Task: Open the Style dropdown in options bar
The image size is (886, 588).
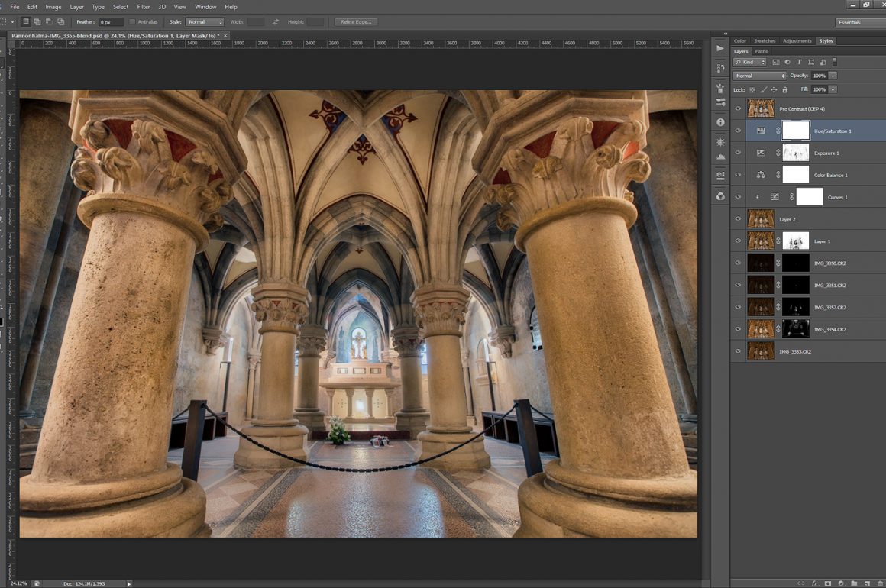Action: point(205,22)
